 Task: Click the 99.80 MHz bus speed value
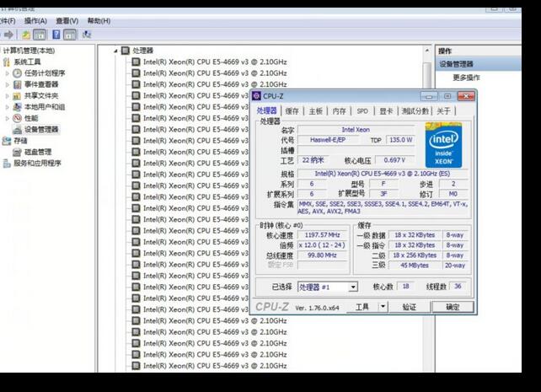[322, 255]
